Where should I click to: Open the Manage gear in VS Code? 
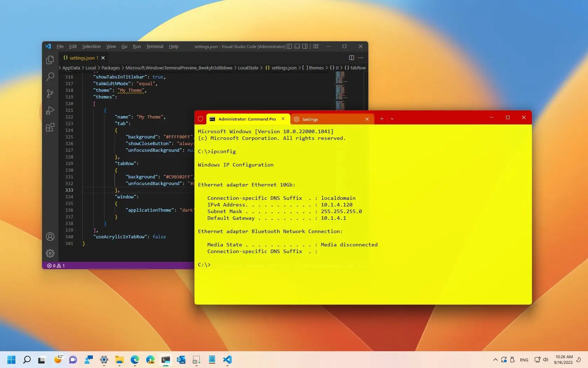tap(50, 253)
